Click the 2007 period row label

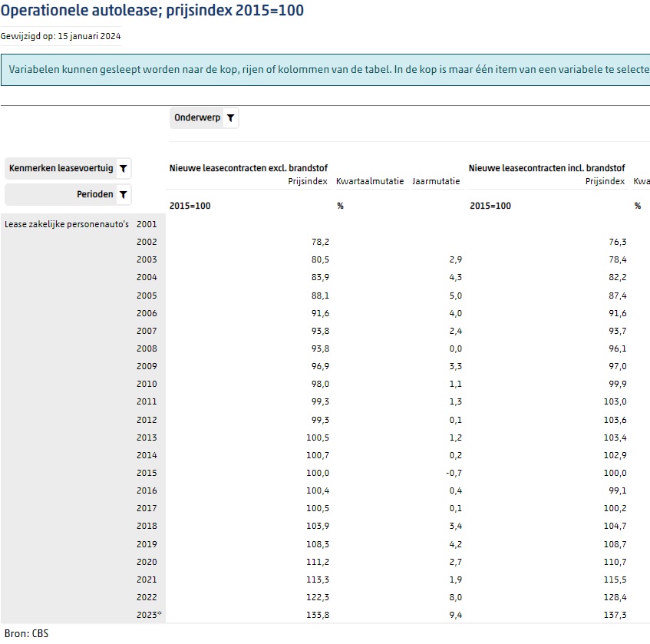pos(147,331)
